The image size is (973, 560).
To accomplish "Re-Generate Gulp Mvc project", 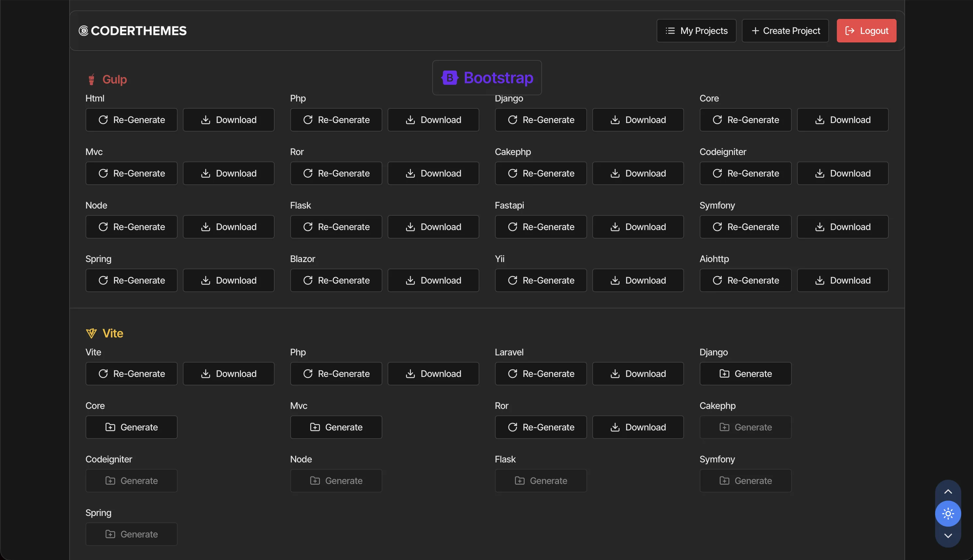I will click(131, 173).
